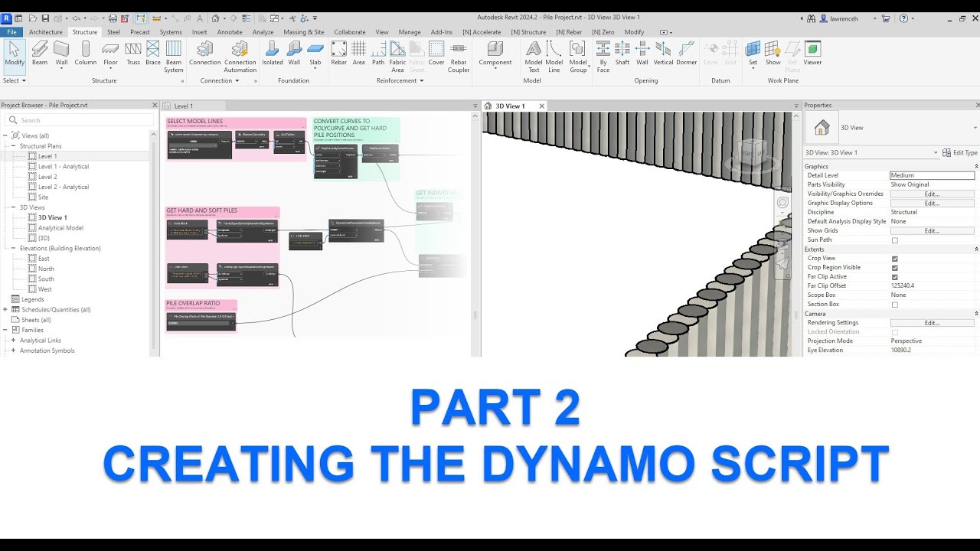Viewport: 980px width, 551px height.
Task: Click the Project Browser search field
Action: (x=80, y=120)
